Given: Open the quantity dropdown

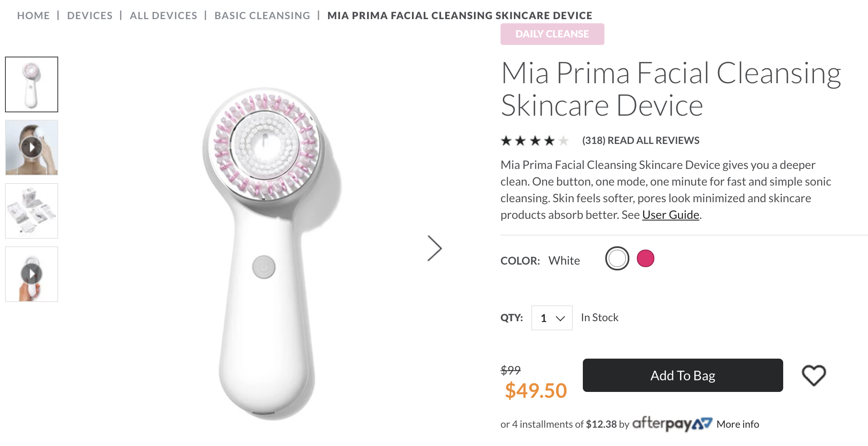Looking at the screenshot, I should point(551,318).
